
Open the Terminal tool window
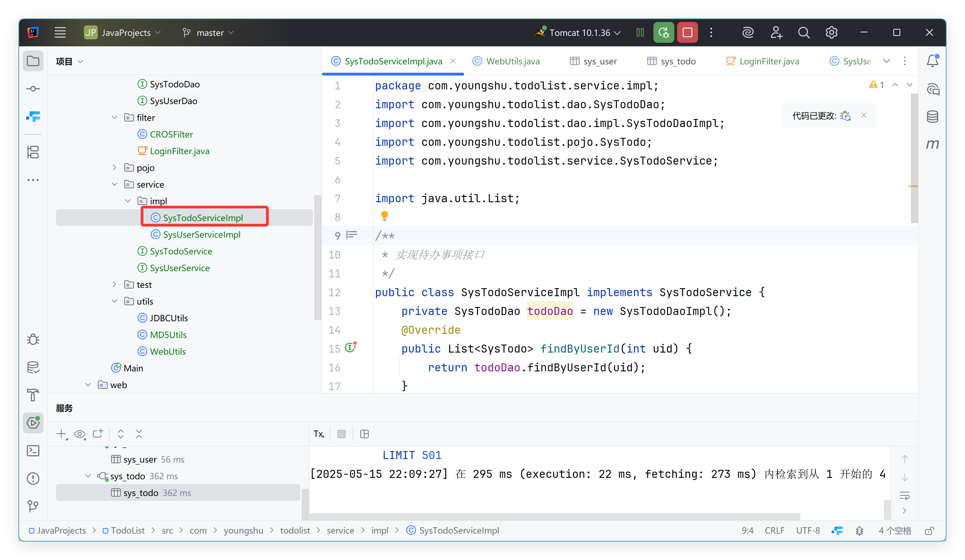point(33,450)
